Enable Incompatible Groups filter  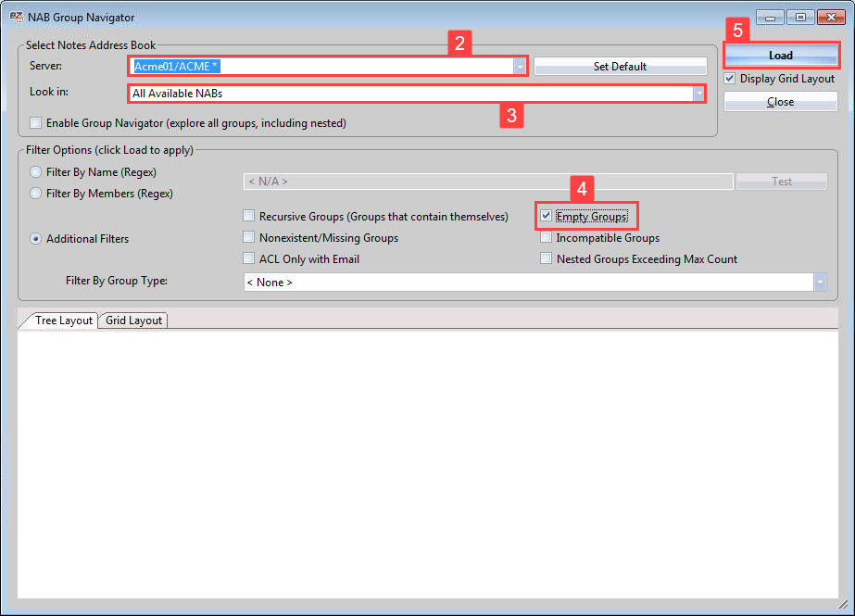(546, 237)
